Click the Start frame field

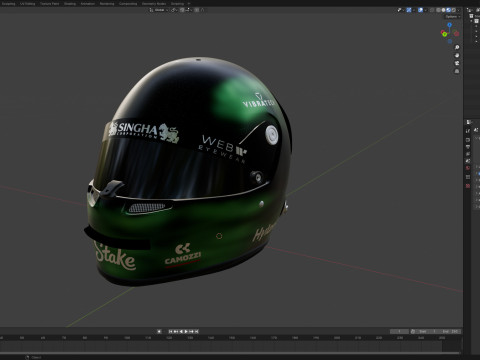point(426,331)
